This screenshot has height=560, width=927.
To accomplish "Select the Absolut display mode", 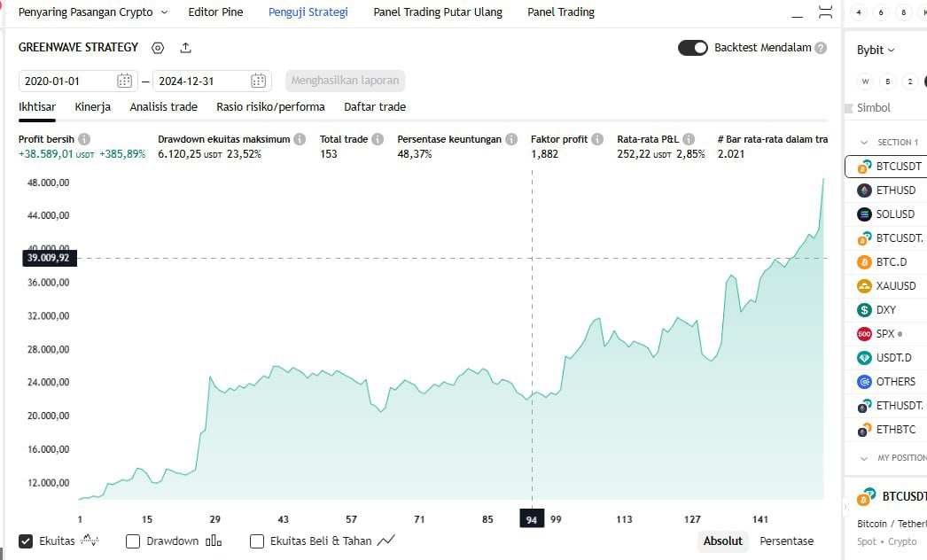I will pyautogui.click(x=722, y=541).
